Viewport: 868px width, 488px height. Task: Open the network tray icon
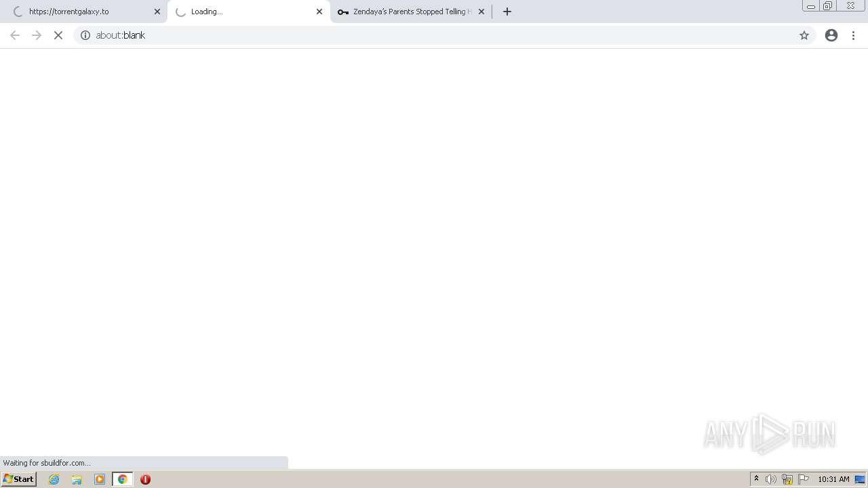[787, 479]
